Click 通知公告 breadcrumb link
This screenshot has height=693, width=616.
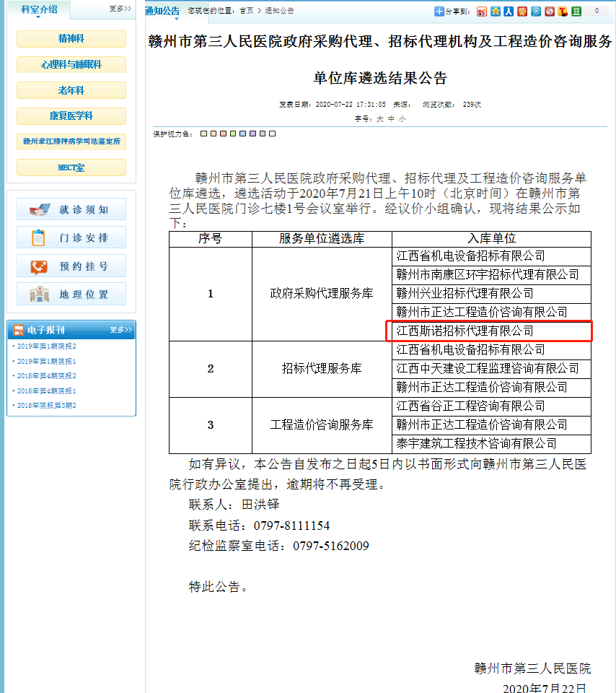279,11
